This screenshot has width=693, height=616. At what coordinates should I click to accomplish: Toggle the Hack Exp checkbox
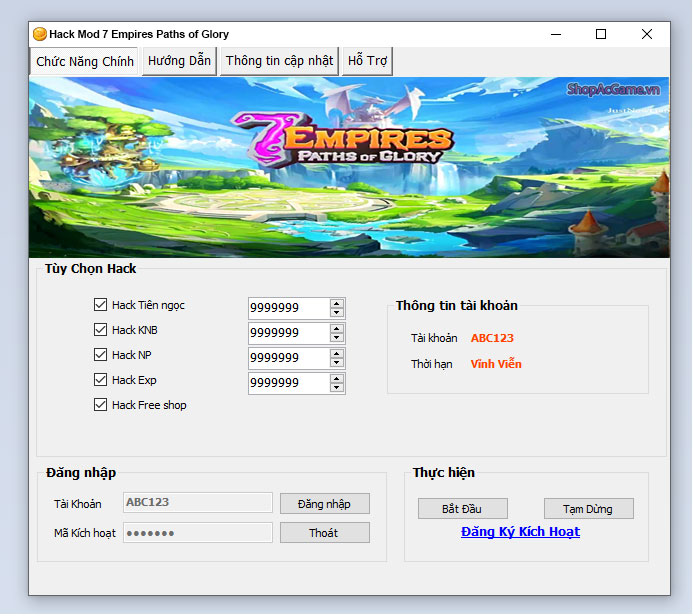coord(100,380)
